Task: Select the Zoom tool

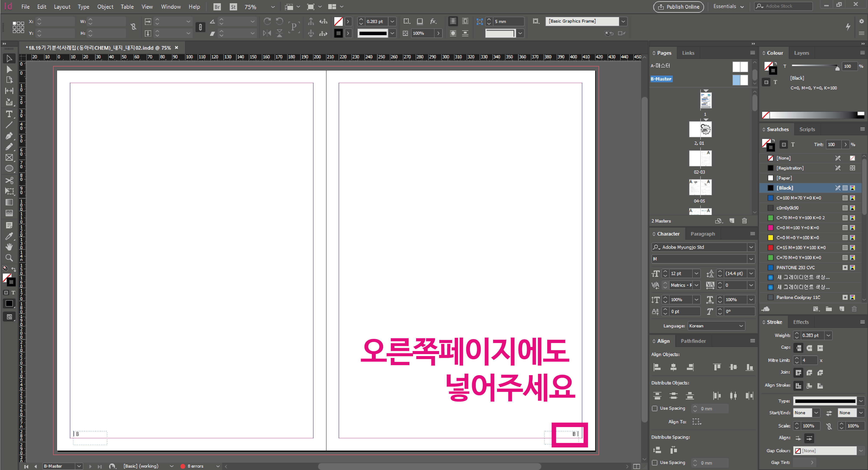Action: click(x=9, y=258)
